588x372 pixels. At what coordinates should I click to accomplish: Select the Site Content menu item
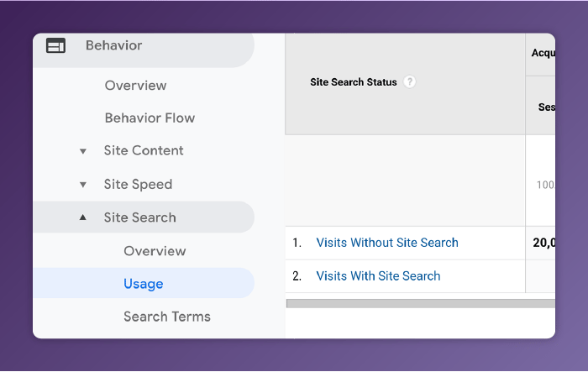[144, 151]
